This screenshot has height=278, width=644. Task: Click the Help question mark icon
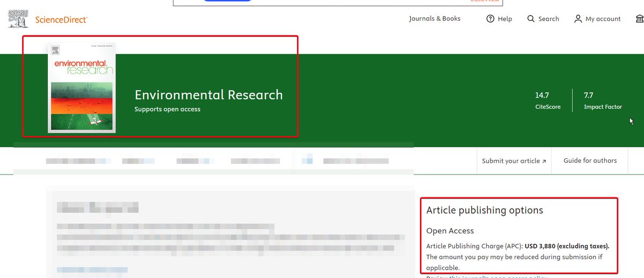pos(490,18)
